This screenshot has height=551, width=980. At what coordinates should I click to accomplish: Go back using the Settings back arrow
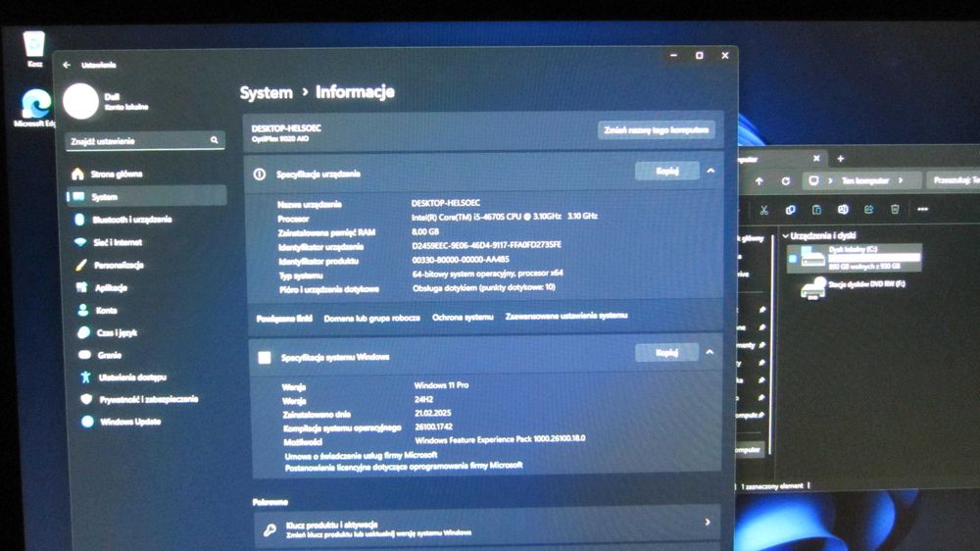click(67, 65)
